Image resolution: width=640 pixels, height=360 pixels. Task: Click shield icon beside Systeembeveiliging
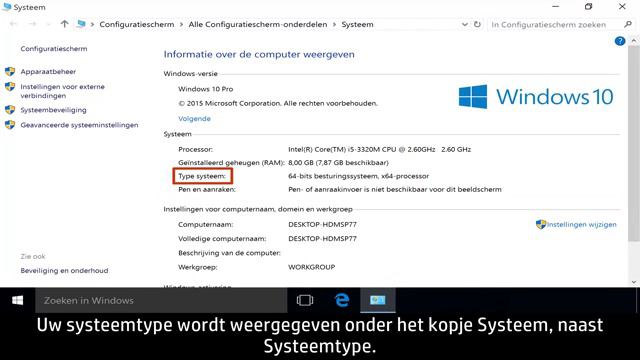click(x=10, y=110)
